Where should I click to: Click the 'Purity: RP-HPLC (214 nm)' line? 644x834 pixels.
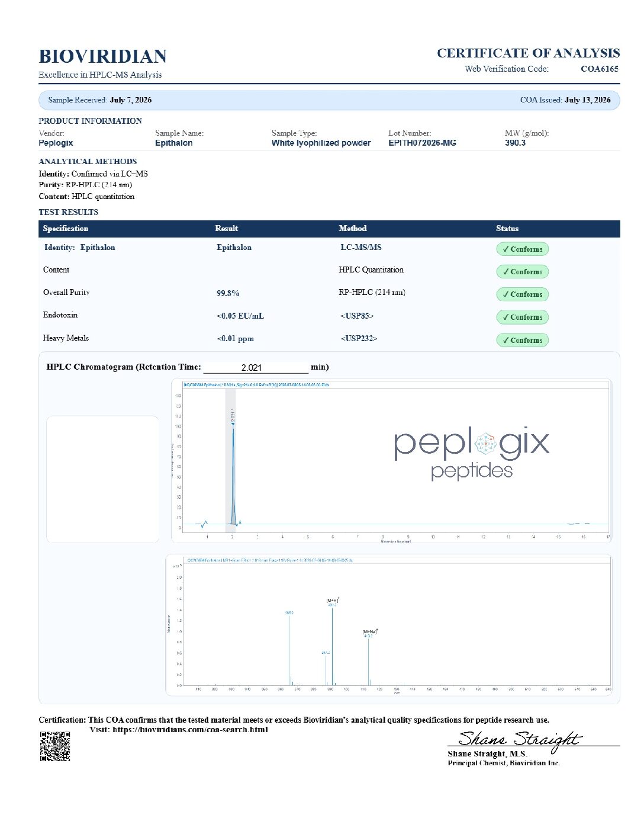[x=85, y=185]
